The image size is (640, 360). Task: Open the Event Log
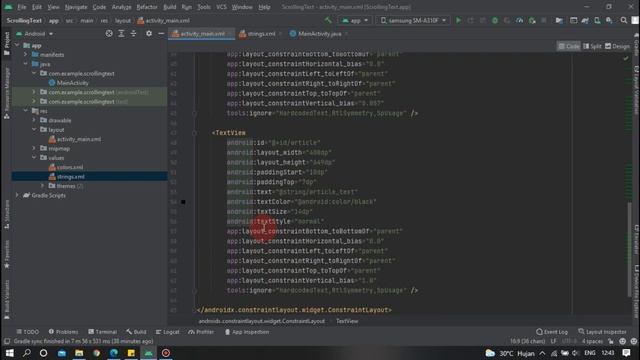tap(552, 332)
